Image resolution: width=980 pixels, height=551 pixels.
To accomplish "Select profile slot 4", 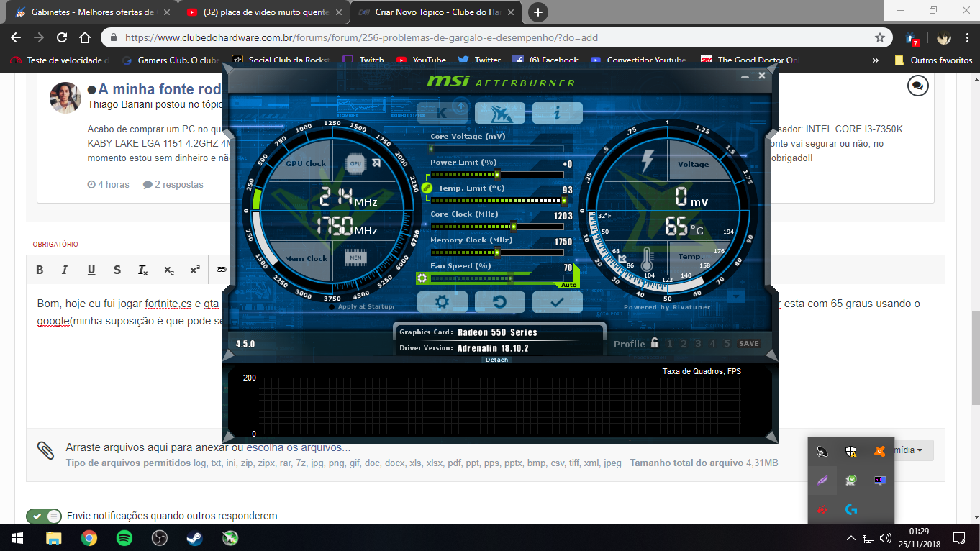I will (x=712, y=344).
